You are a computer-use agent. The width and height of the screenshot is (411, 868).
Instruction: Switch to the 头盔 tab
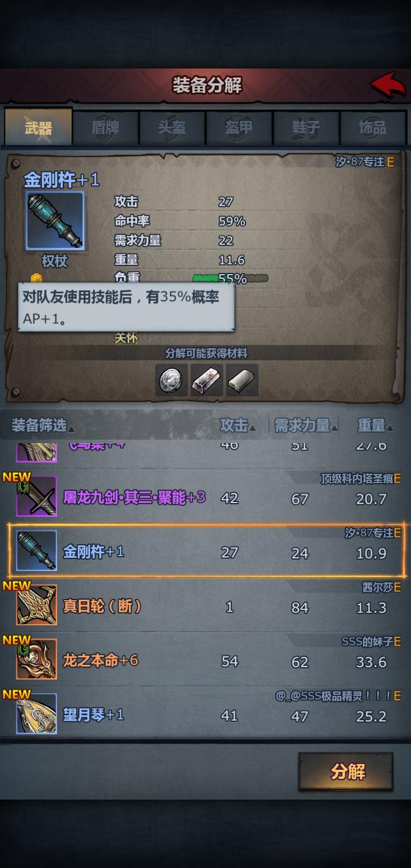172,128
